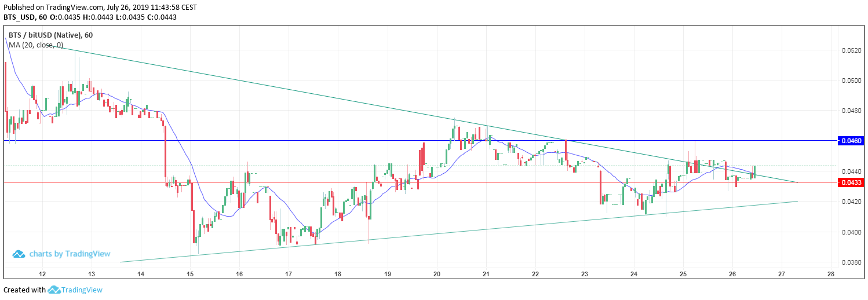
Task: Select date 20 on the time axis
Action: tap(437, 274)
